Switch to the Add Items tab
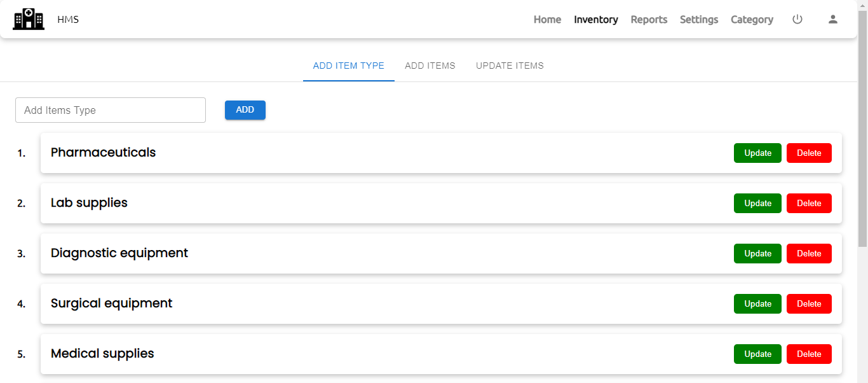The height and width of the screenshot is (383, 868). click(x=430, y=66)
